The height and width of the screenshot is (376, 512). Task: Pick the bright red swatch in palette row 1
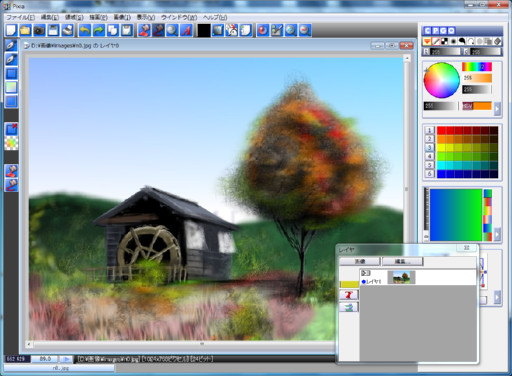(x=441, y=130)
